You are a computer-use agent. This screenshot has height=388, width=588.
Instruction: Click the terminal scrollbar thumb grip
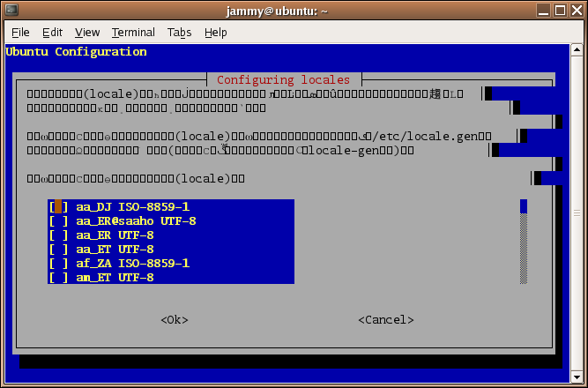[x=577, y=213]
